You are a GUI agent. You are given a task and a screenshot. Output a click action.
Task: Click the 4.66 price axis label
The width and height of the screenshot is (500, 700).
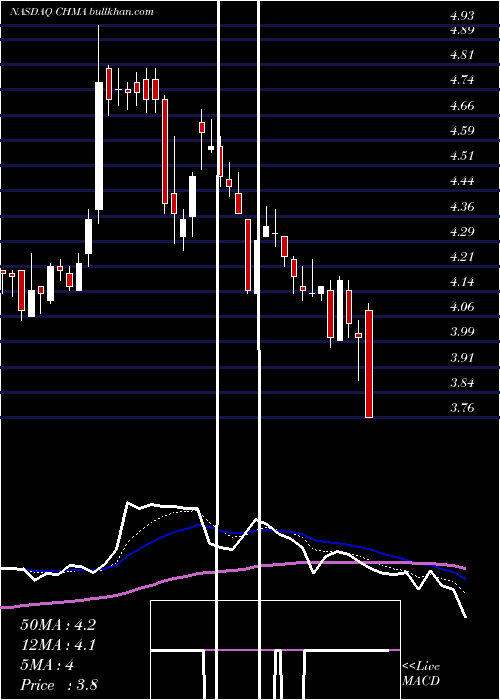tap(462, 106)
